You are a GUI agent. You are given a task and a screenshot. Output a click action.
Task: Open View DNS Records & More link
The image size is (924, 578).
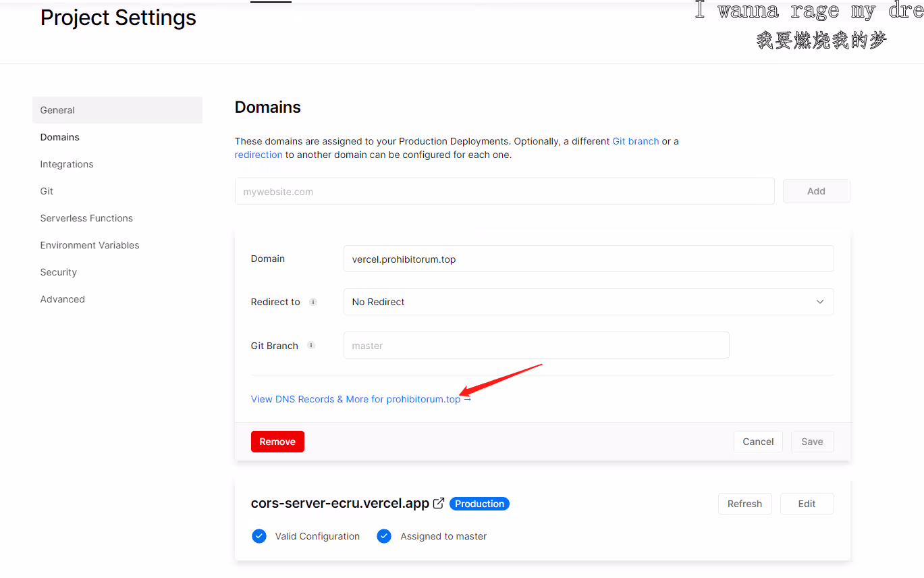click(361, 399)
